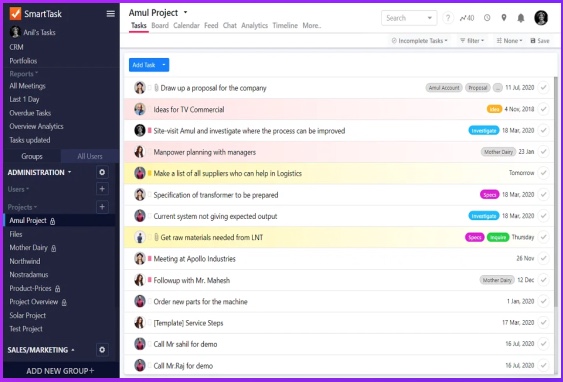Mark 'Meeting at Apollo Industries' complete

[544, 258]
